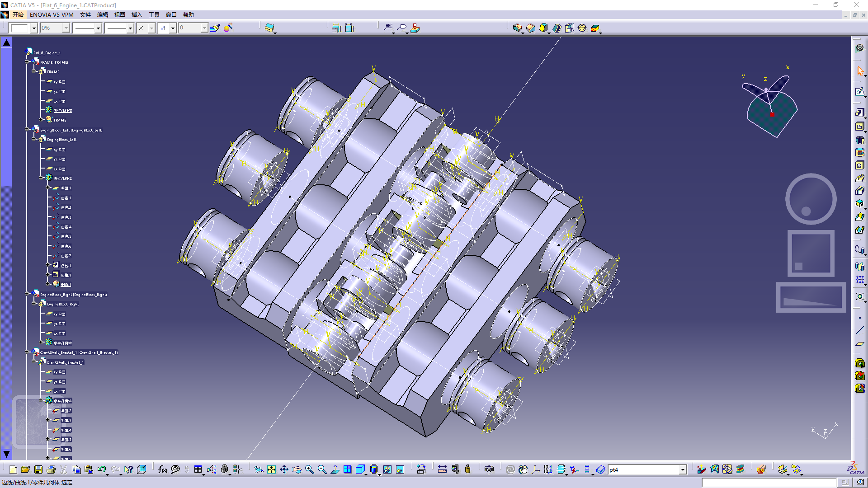The image size is (868, 488).
Task: Select the Zoom In magnifier tool
Action: (x=309, y=470)
